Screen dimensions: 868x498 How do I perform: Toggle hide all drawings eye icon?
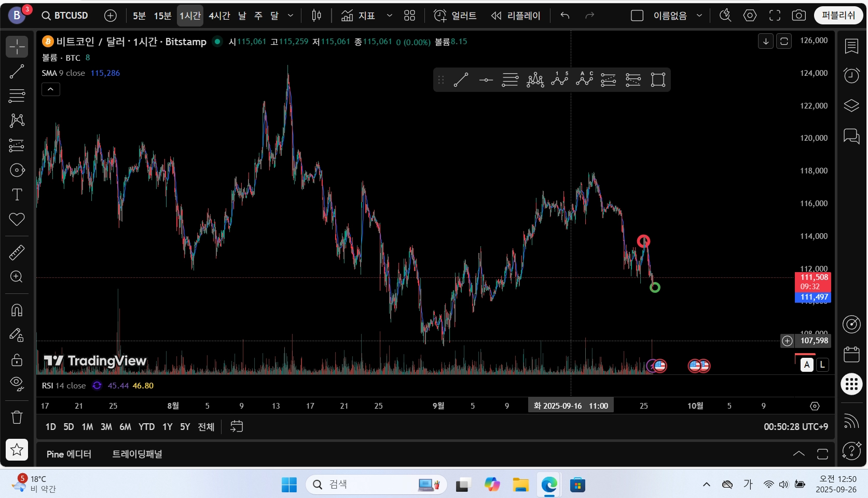(x=17, y=384)
